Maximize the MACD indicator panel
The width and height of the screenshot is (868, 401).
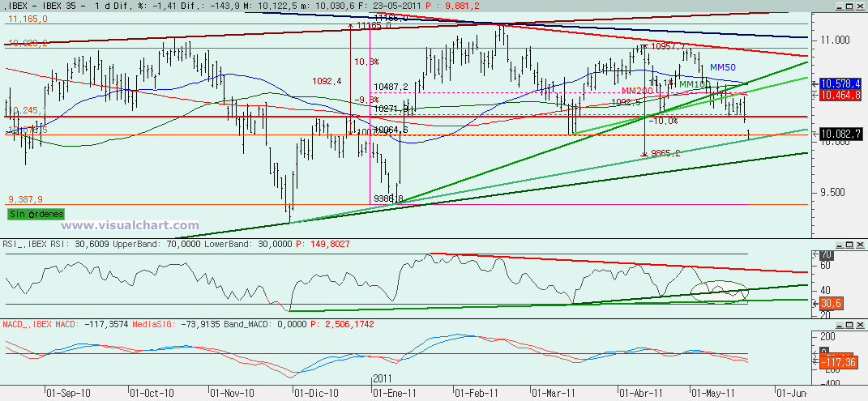tap(849, 323)
